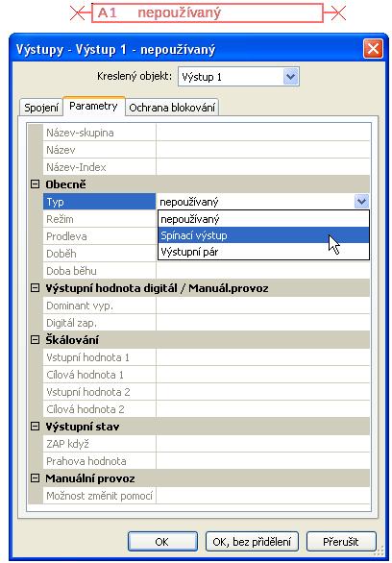This screenshot has width=392, height=563.
Task: Open the Kreslený objekt dropdown
Action: click(x=290, y=77)
